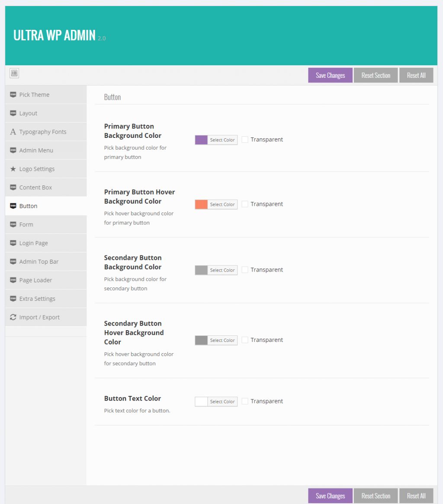Click the CSS icon beside Page Loader
The width and height of the screenshot is (443, 504).
coord(13,280)
